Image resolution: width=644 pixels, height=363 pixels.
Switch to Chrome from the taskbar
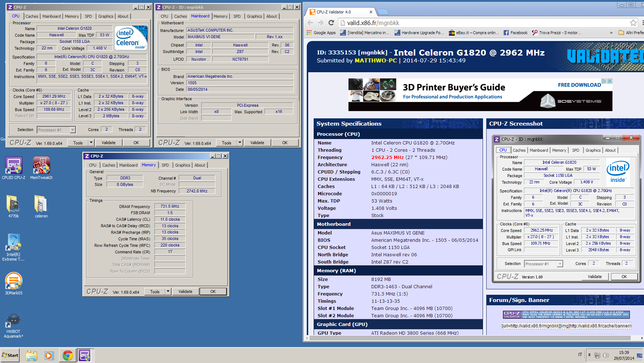(67, 355)
